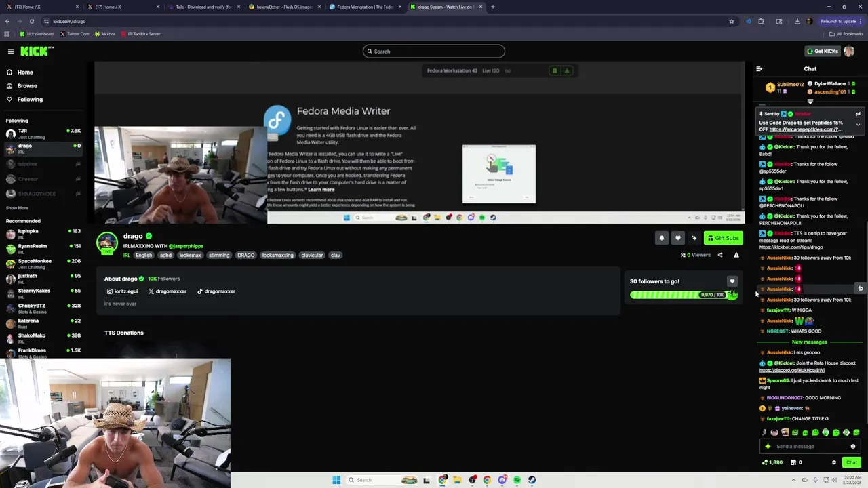Click the share stream icon
The image size is (868, 488).
coord(720,255)
